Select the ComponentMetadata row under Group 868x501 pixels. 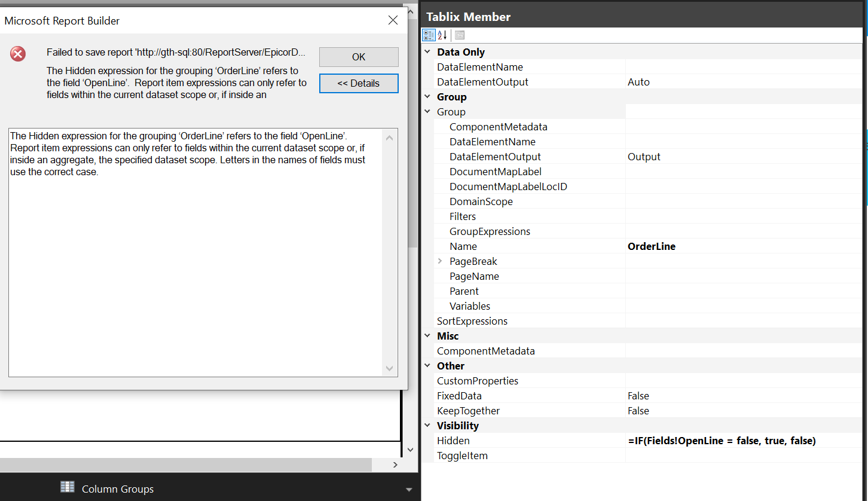(x=649, y=127)
